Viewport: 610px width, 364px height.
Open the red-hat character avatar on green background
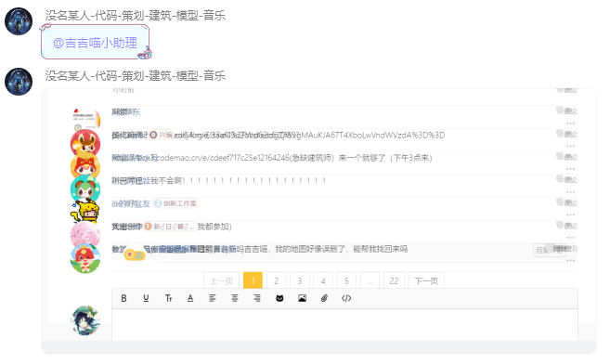tap(85, 258)
